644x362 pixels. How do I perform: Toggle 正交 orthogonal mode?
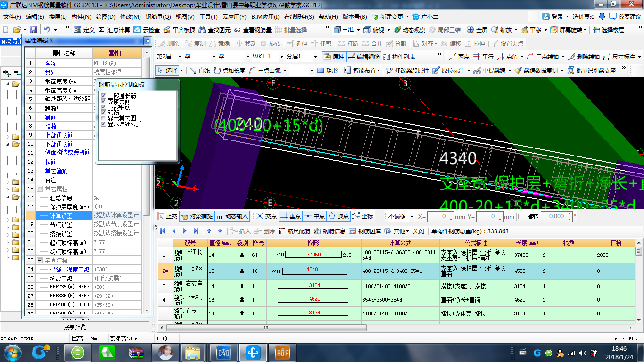click(167, 216)
